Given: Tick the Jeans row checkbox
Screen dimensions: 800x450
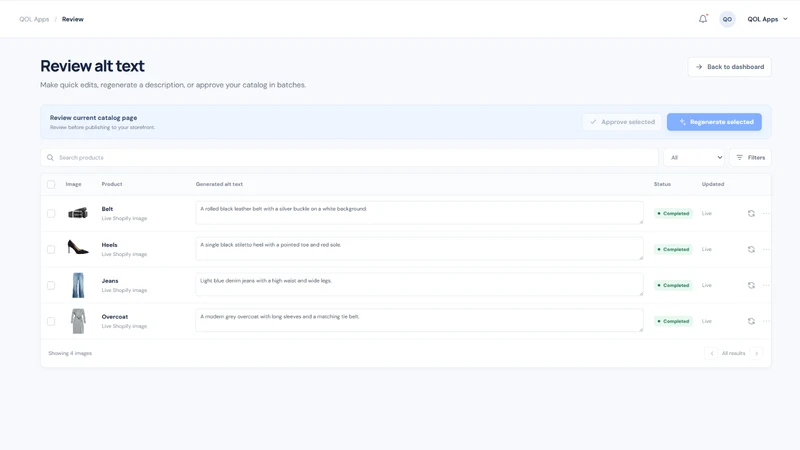Looking at the screenshot, I should pyautogui.click(x=51, y=285).
